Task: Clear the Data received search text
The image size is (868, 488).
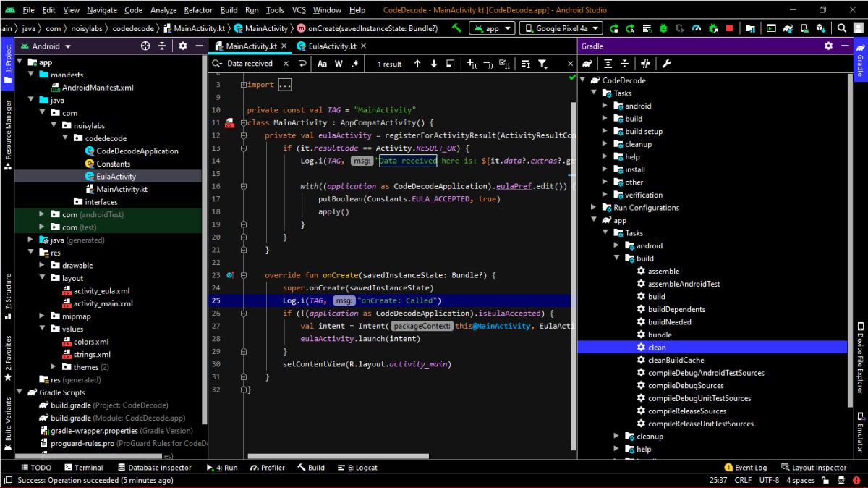Action: point(285,64)
